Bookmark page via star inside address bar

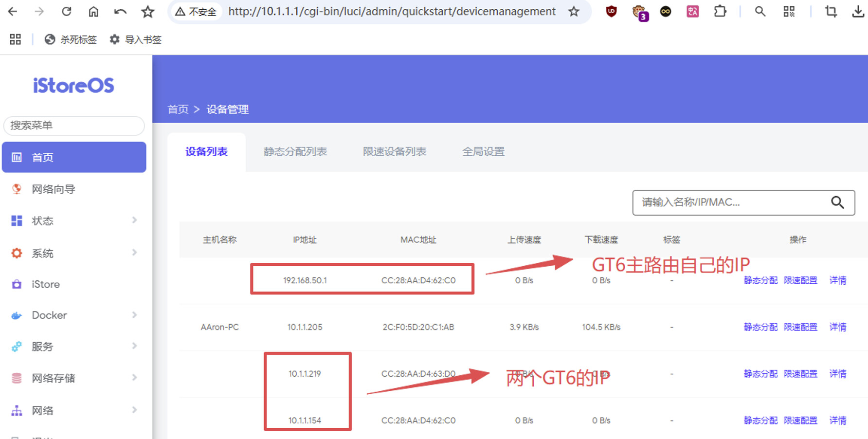pyautogui.click(x=574, y=11)
